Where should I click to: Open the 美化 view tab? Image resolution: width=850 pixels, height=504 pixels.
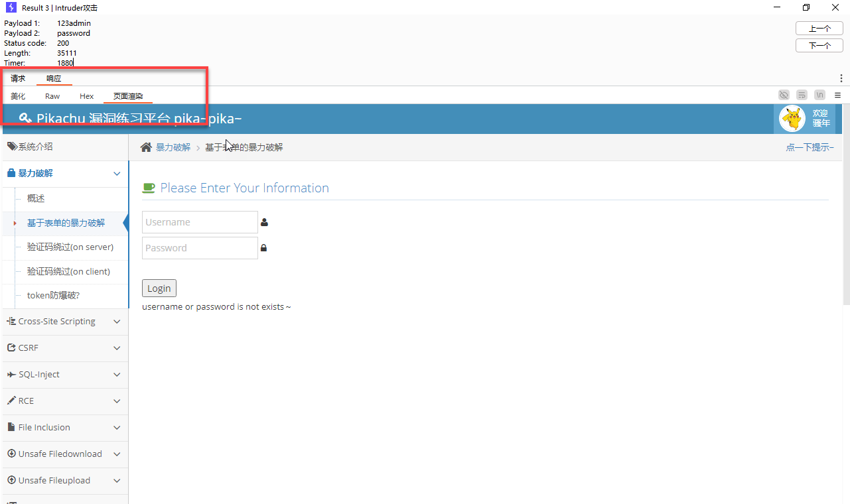(18, 96)
